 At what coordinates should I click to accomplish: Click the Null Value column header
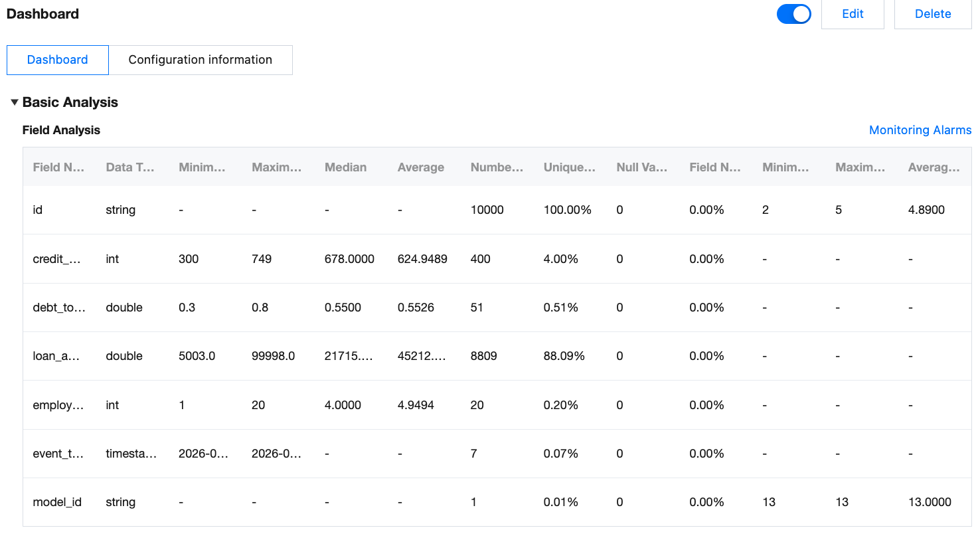[641, 167]
